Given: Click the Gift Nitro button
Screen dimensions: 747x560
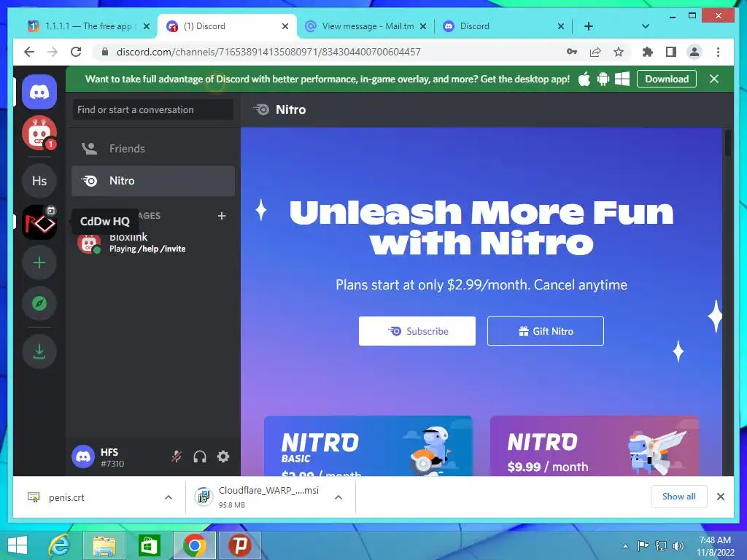Looking at the screenshot, I should [x=546, y=331].
